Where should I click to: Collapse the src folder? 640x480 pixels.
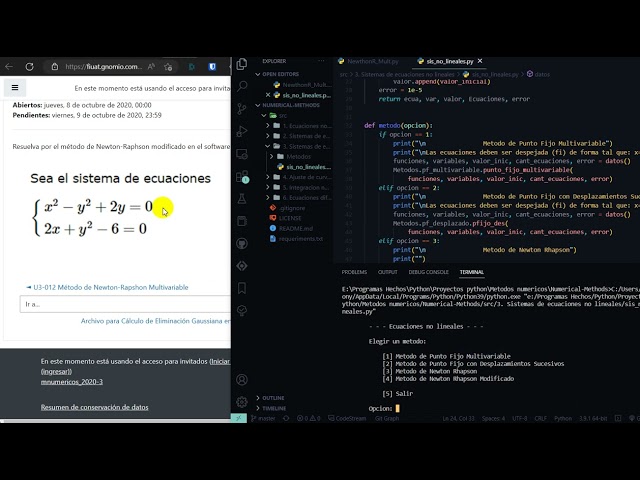coord(264,116)
